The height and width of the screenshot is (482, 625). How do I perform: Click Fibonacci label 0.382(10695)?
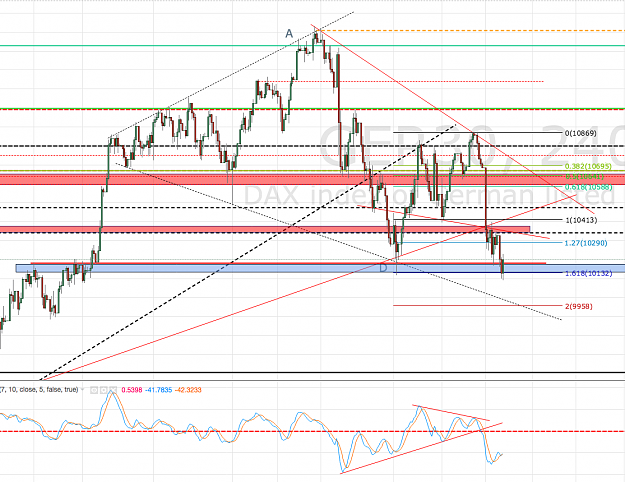click(x=588, y=166)
